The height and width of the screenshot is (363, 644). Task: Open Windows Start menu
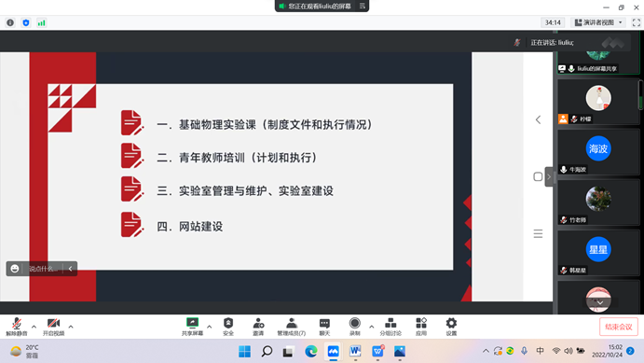245,352
